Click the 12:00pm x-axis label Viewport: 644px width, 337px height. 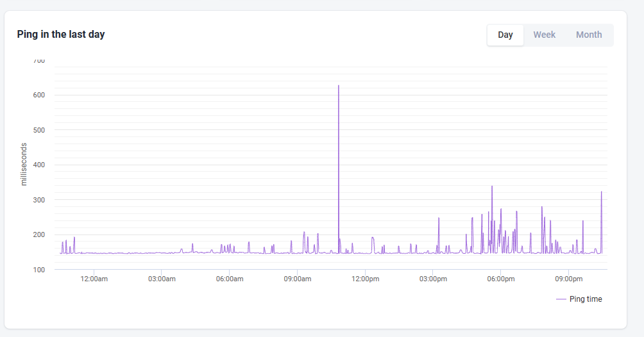pos(366,279)
